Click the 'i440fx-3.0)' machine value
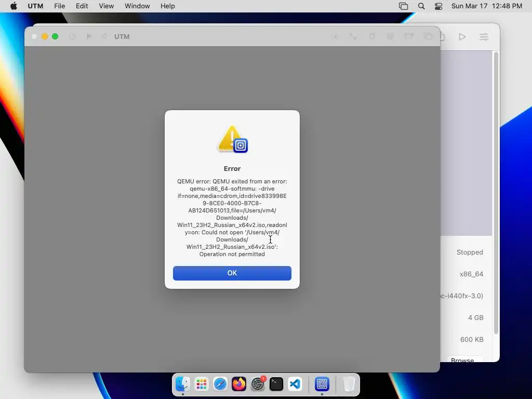The height and width of the screenshot is (399, 532). point(462,296)
